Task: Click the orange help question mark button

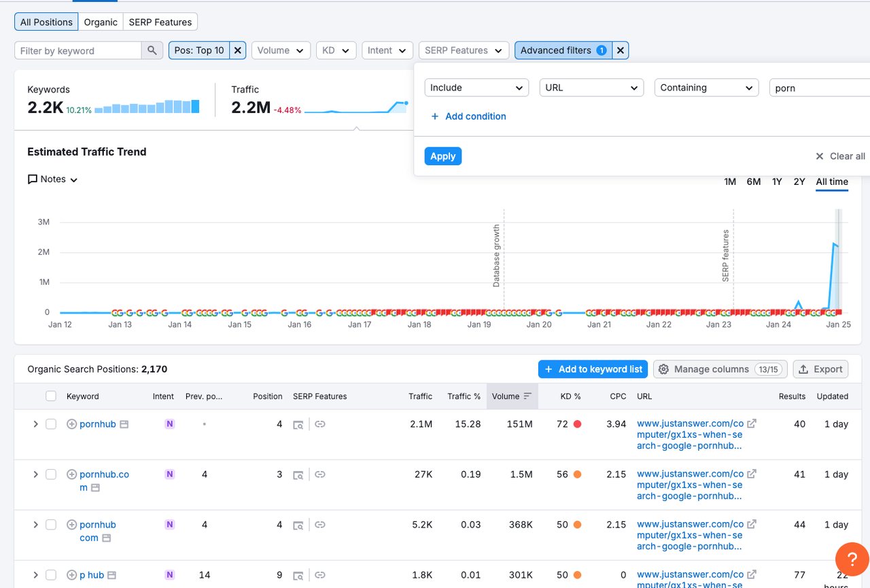Action: pyautogui.click(x=852, y=559)
